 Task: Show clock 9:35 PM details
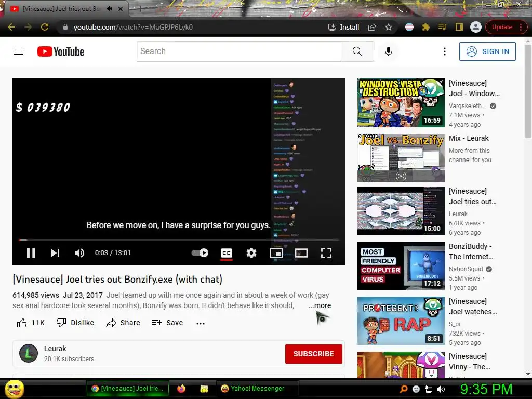click(486, 389)
